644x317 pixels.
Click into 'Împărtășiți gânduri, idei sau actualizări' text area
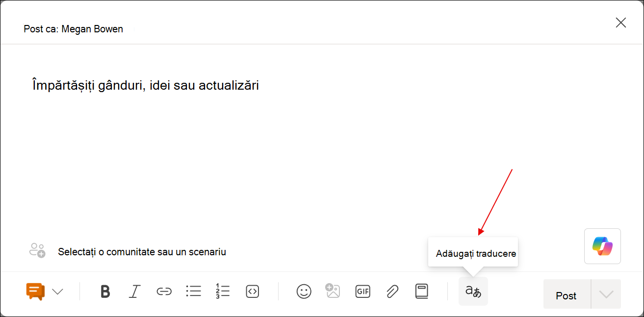tap(146, 85)
